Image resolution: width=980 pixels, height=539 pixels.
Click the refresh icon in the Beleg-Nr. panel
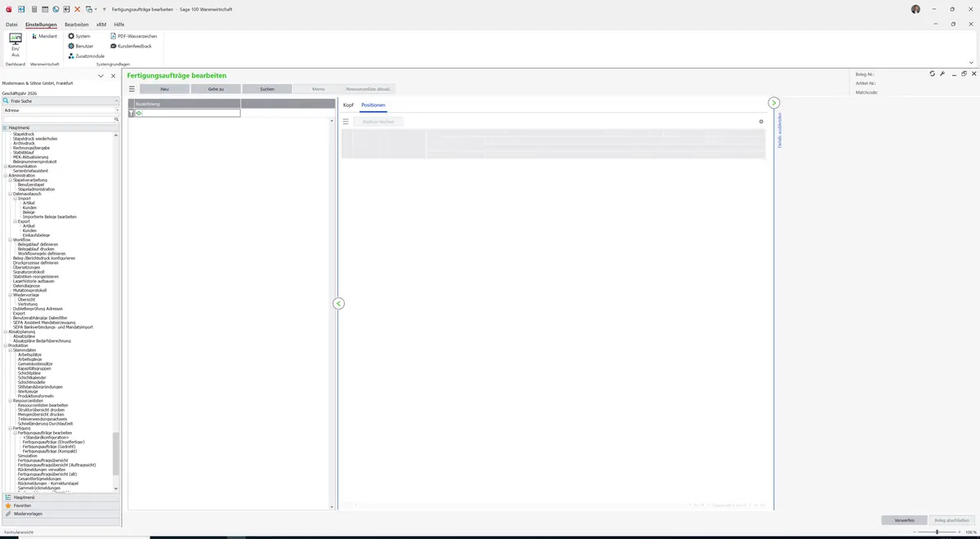click(x=932, y=73)
